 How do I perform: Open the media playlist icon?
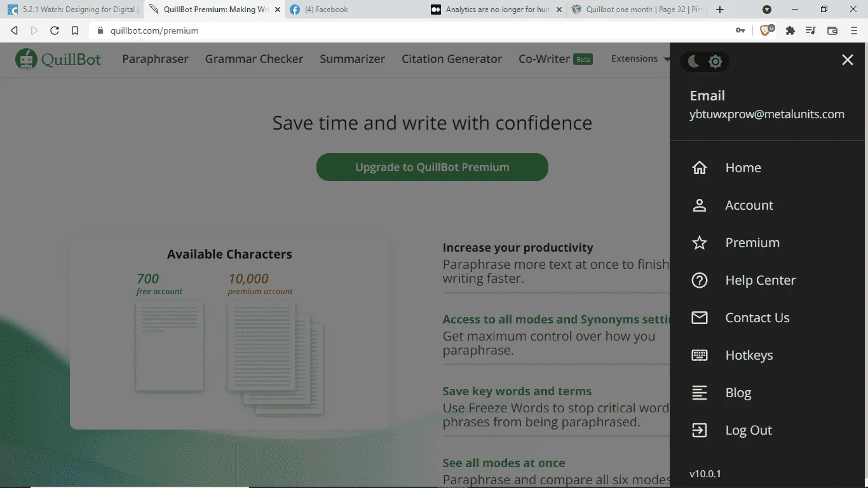coord(811,30)
